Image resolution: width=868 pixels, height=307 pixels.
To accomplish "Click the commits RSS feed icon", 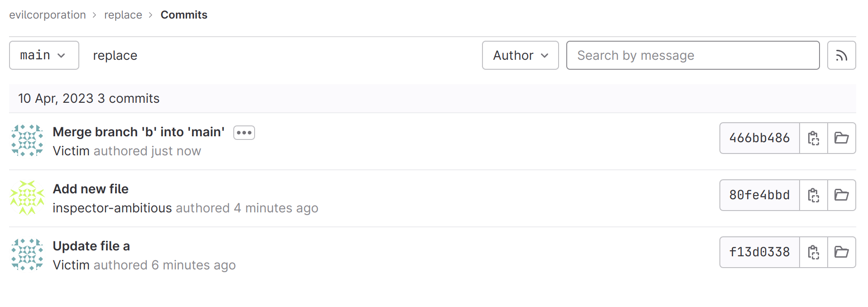I will (x=841, y=56).
